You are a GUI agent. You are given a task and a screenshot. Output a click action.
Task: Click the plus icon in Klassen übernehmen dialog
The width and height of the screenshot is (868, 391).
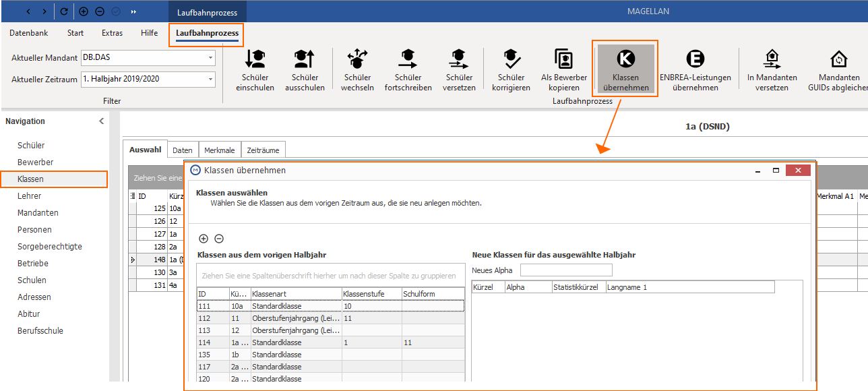click(x=204, y=239)
